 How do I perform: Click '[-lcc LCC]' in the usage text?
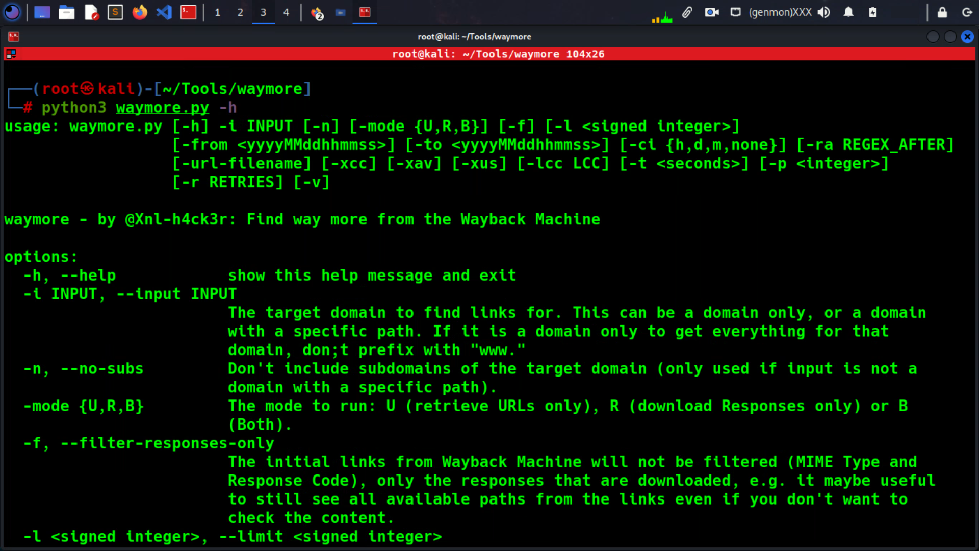pyautogui.click(x=563, y=164)
